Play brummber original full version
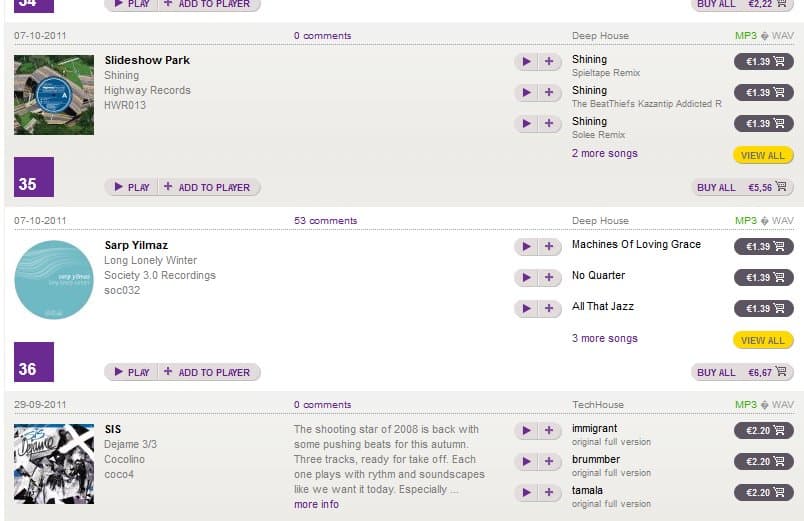This screenshot has width=804, height=521. [x=526, y=462]
